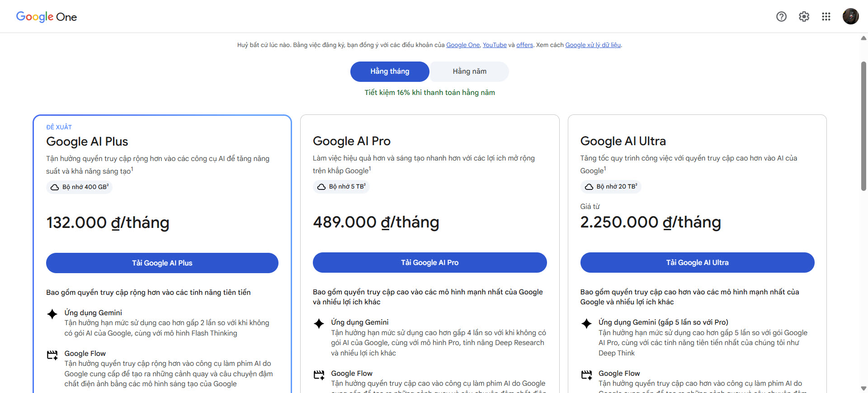Click the cloud icon beside 5 TB storage
868x393 pixels.
pos(321,187)
